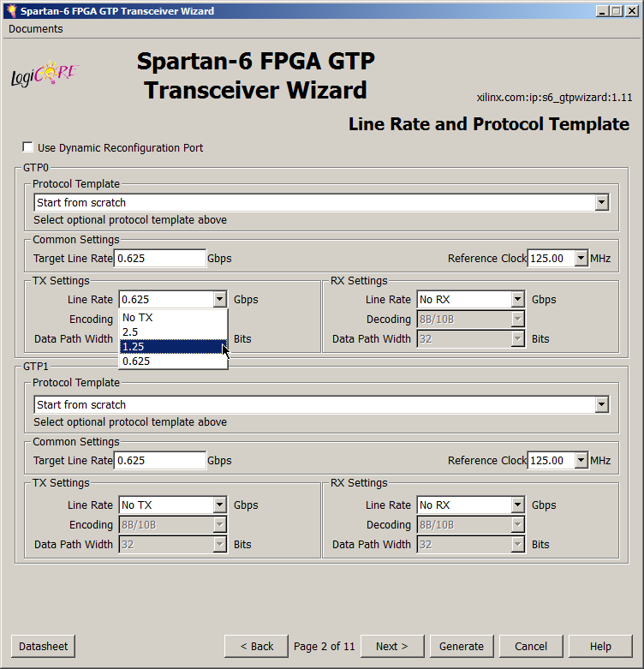Select No TX option in list
644x669 pixels.
coord(173,318)
